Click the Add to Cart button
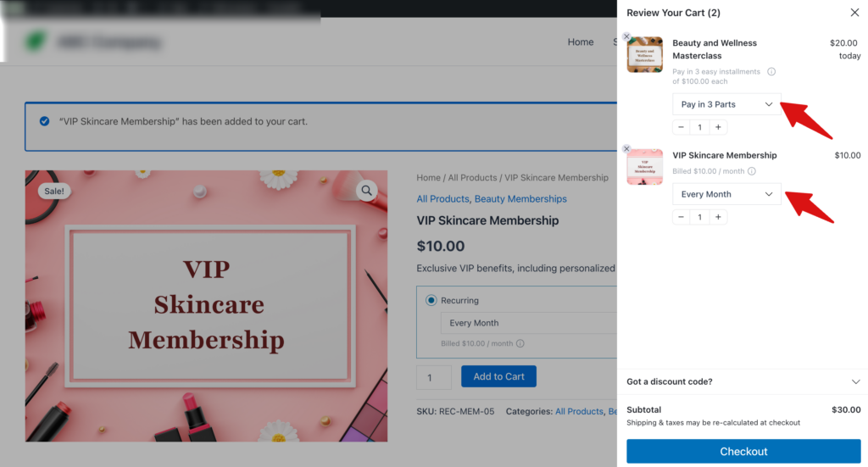The width and height of the screenshot is (868, 467). [x=498, y=377]
